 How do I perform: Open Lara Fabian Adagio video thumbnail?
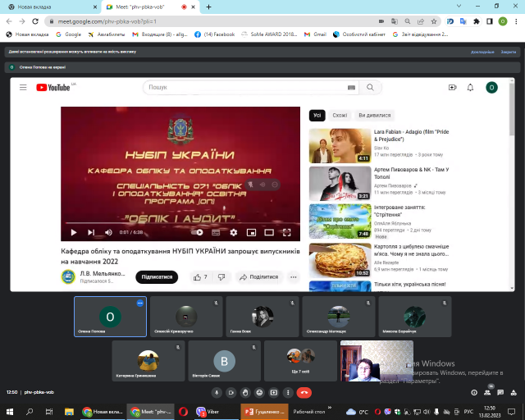[340, 146]
